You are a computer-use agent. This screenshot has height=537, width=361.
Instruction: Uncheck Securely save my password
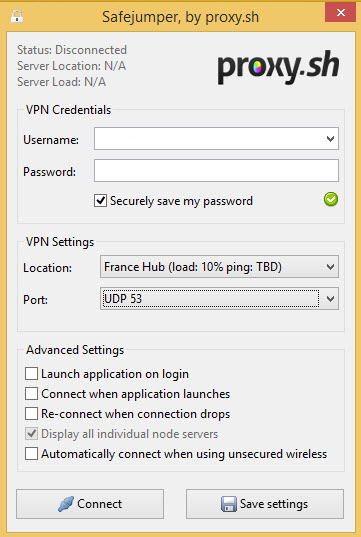tap(100, 201)
